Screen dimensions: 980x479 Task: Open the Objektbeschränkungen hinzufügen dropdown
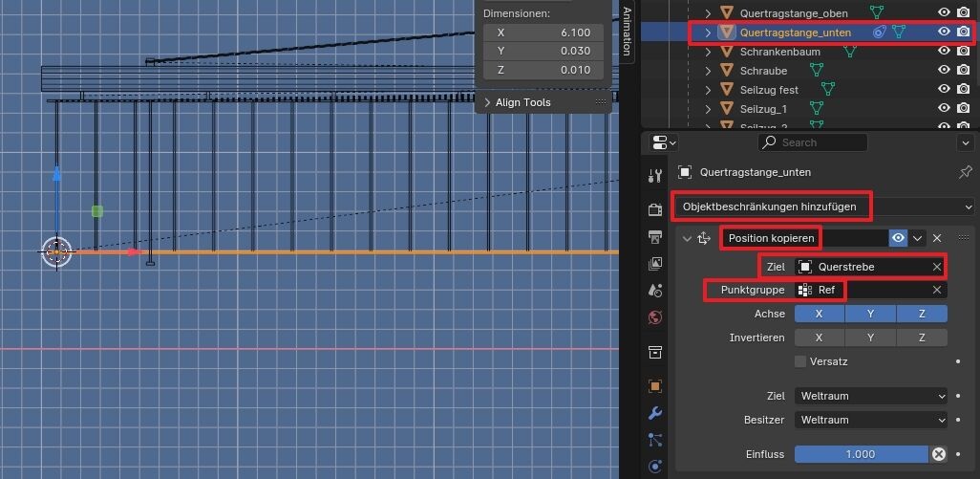[825, 207]
